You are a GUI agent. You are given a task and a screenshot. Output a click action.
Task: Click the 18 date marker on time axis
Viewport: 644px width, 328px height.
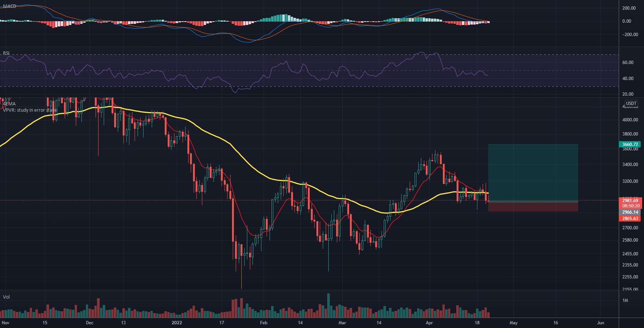(x=477, y=323)
